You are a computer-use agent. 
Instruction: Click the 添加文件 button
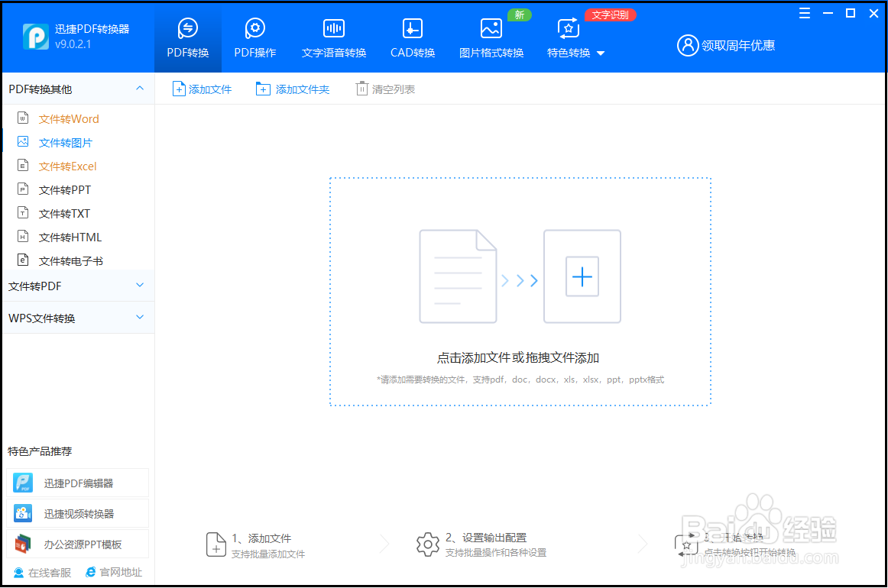point(203,89)
